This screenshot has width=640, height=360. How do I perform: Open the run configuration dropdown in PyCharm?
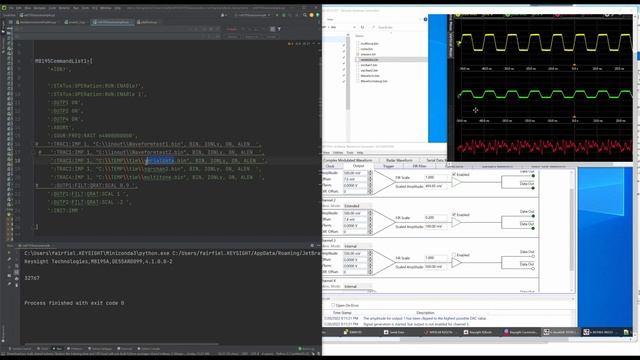251,15
